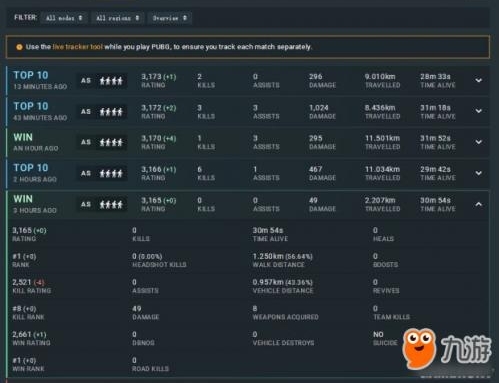Click the 11.034km travelled value
Image resolution: width=499 pixels, height=383 pixels.
coord(382,170)
